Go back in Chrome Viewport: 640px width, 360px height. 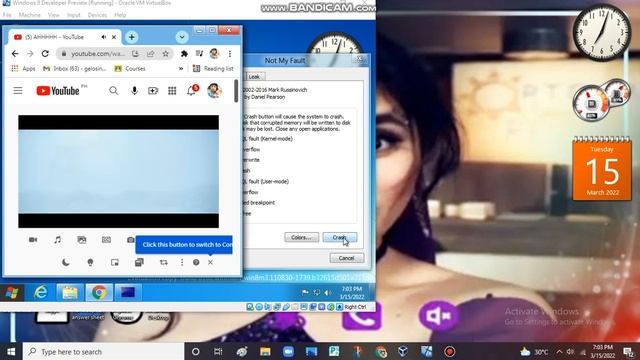(x=15, y=53)
